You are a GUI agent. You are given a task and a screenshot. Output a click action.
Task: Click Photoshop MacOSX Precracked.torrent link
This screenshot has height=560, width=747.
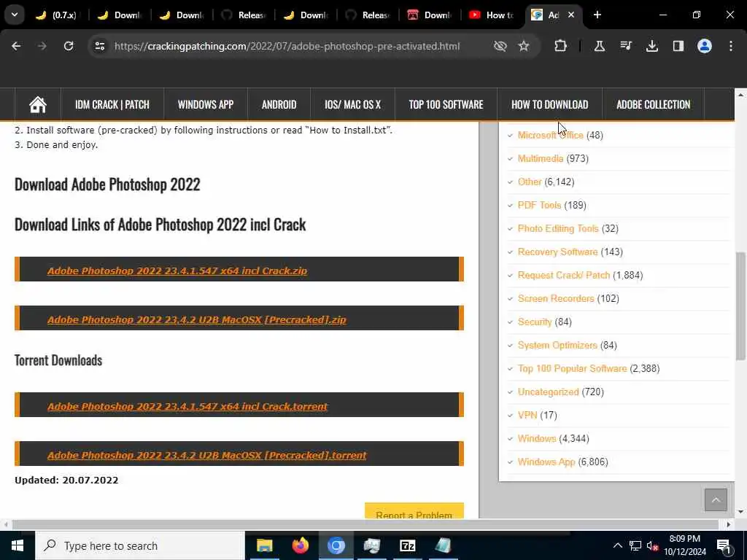click(206, 455)
